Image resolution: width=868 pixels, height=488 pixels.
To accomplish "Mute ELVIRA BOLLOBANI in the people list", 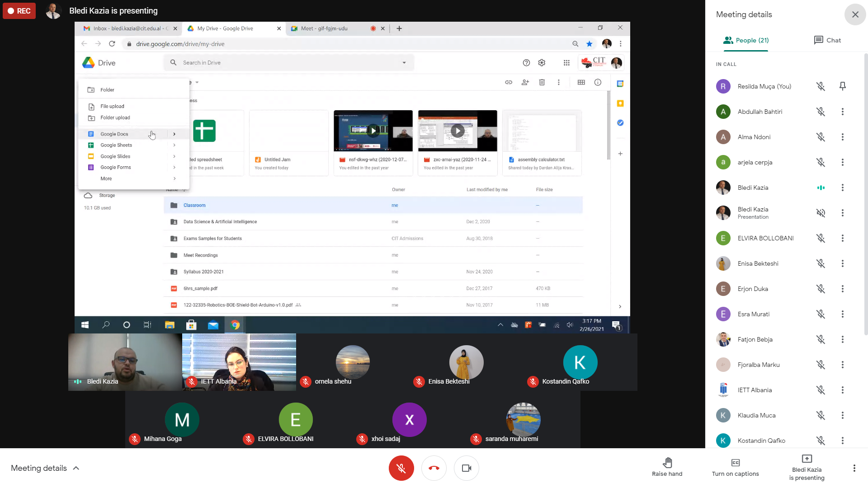I will pyautogui.click(x=821, y=238).
